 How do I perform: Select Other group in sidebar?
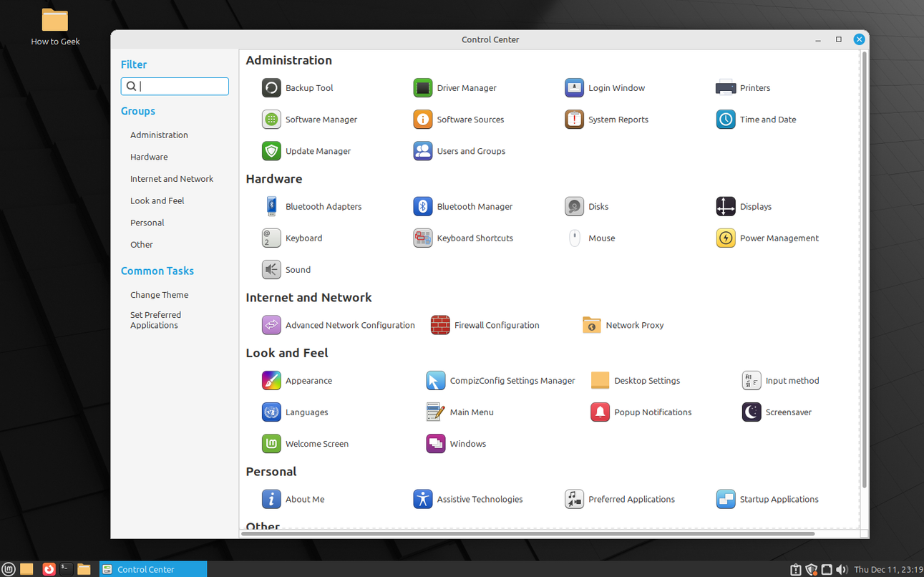pyautogui.click(x=142, y=245)
